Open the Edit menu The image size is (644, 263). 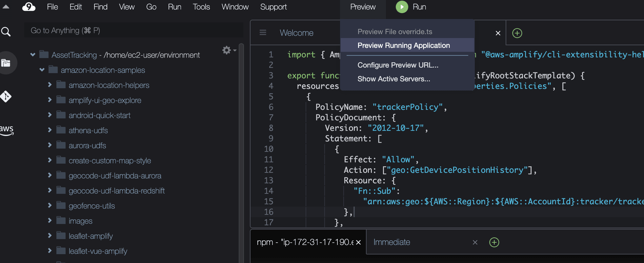click(76, 7)
